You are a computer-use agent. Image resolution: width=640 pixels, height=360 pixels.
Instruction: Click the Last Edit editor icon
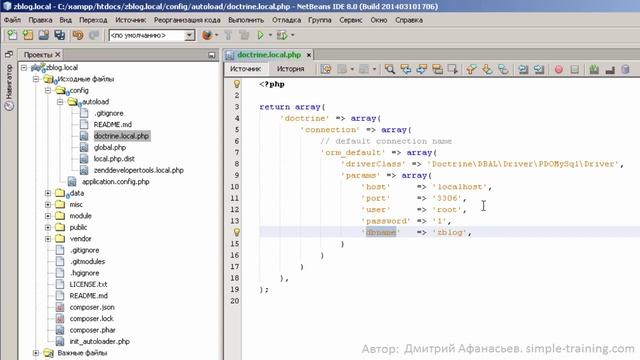pyautogui.click(x=326, y=69)
